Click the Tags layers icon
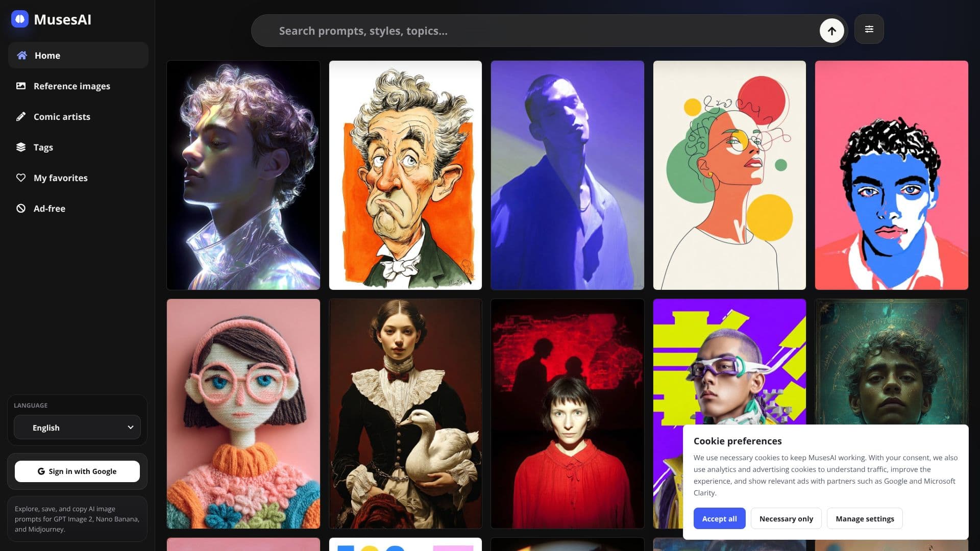The height and width of the screenshot is (551, 980). click(21, 147)
